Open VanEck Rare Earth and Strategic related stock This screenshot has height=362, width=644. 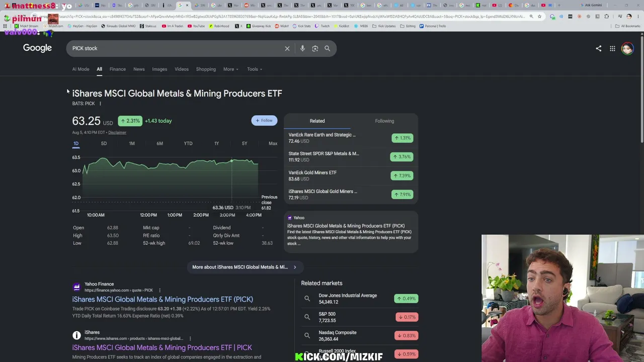pyautogui.click(x=351, y=138)
